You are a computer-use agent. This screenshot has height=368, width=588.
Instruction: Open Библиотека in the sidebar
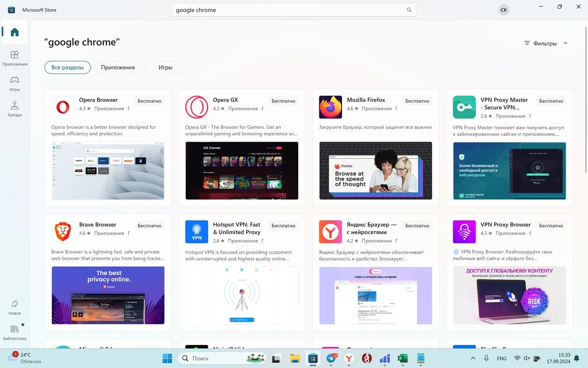coord(15,332)
